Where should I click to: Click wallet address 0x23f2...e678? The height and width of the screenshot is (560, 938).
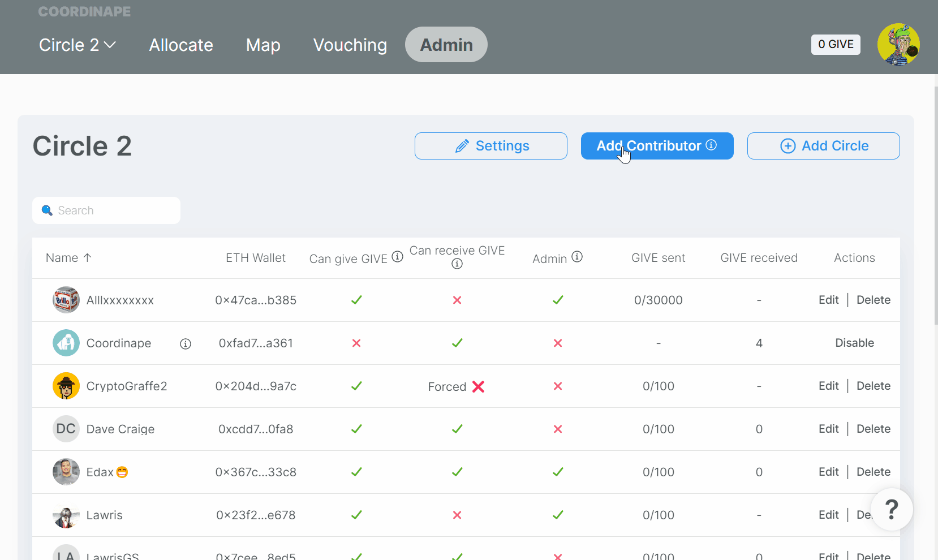[x=256, y=515]
